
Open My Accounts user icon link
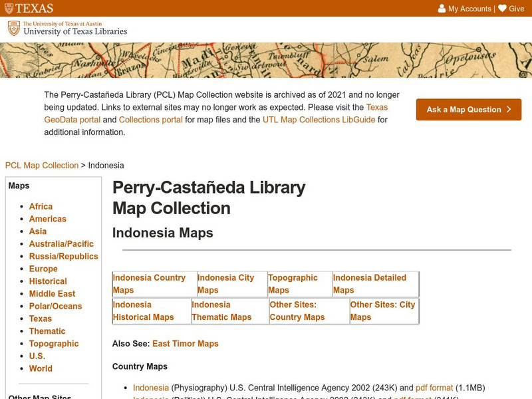442,9
